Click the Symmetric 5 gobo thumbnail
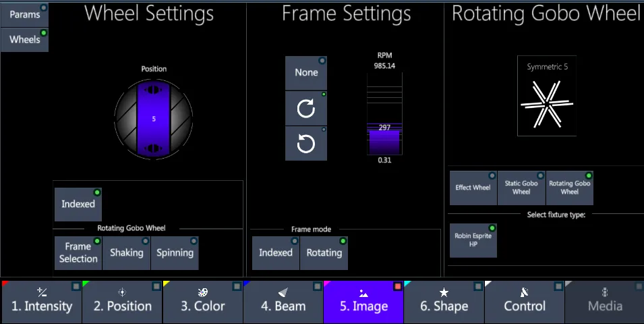The height and width of the screenshot is (324, 644). click(x=547, y=96)
